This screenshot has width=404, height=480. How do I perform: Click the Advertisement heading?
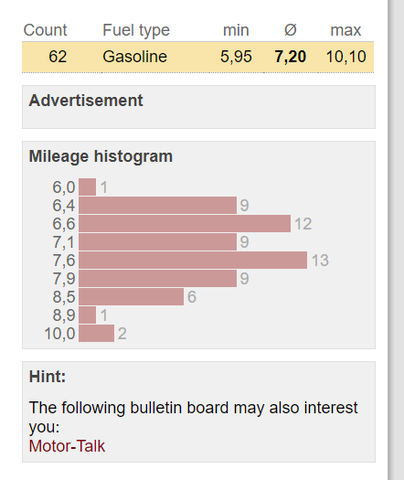click(86, 100)
